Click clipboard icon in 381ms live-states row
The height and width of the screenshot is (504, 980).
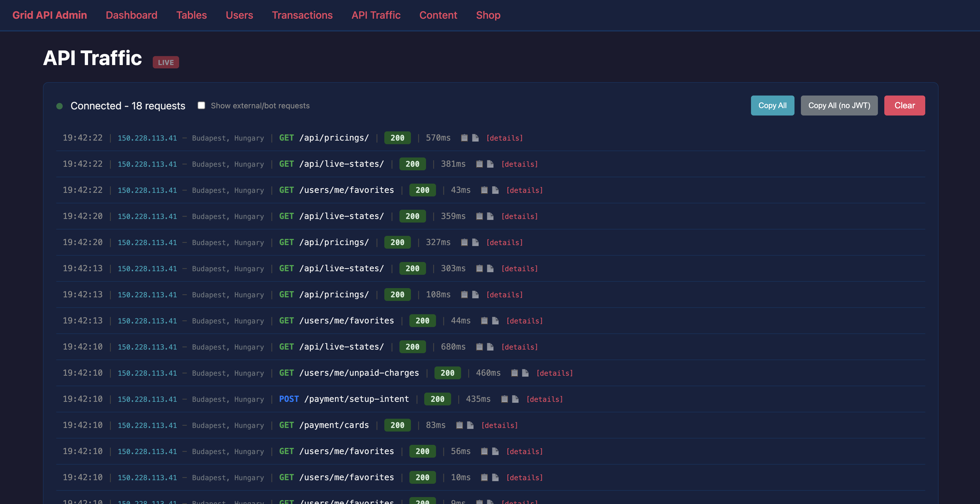coord(479,164)
